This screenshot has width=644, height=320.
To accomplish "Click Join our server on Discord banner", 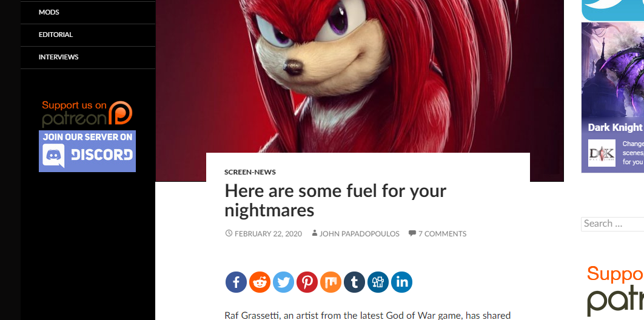I will tap(87, 151).
